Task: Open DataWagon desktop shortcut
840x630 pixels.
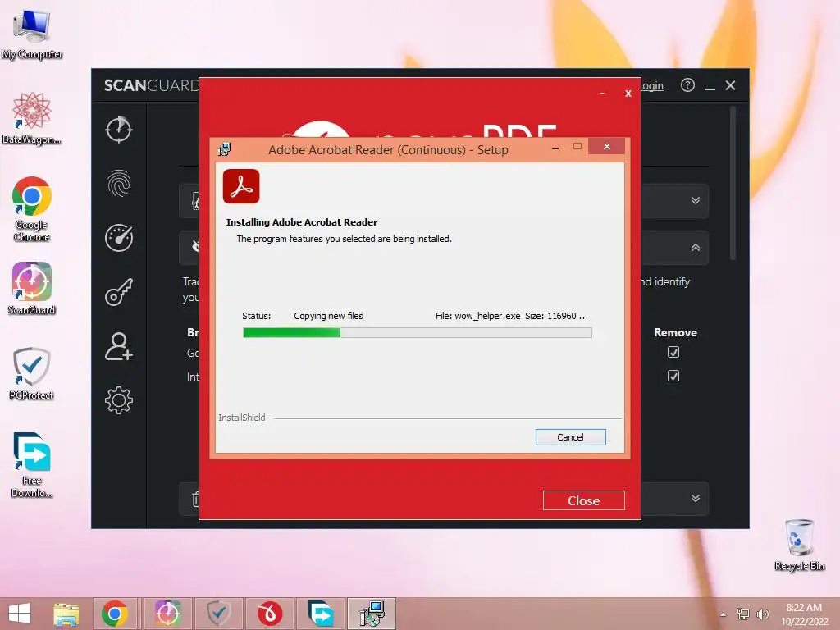Action: click(32, 118)
